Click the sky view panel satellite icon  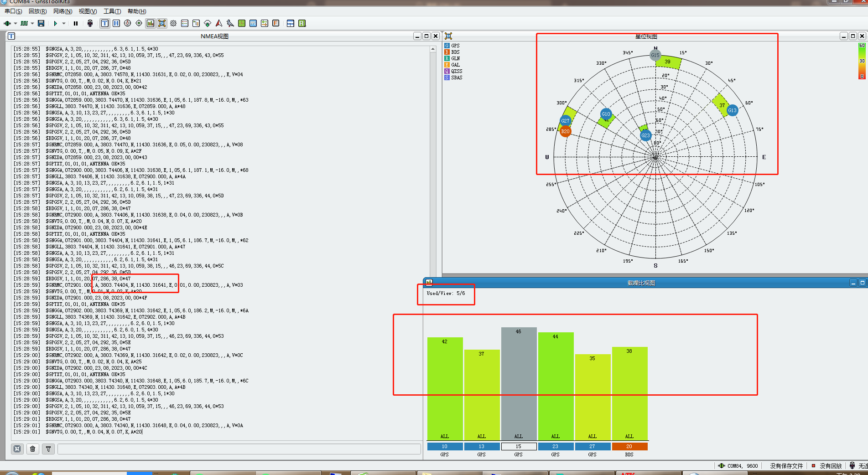(448, 36)
